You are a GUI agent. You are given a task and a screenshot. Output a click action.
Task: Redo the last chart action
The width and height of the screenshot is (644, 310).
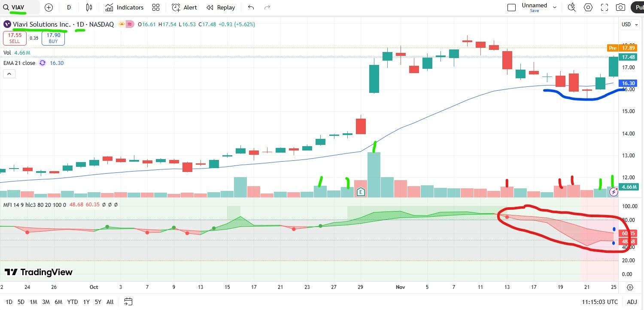coord(267,7)
